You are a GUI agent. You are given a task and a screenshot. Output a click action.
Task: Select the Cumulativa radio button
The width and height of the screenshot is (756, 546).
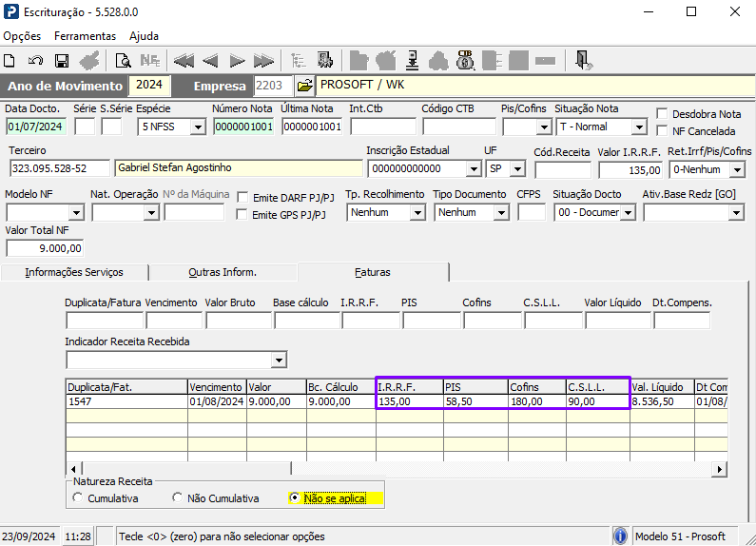click(x=78, y=497)
